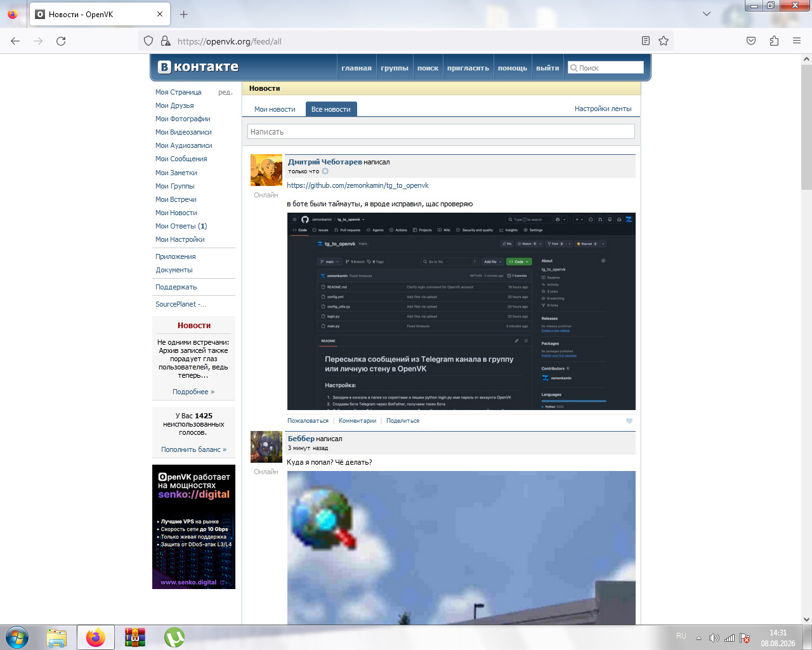Click the RU language indicator

click(x=681, y=636)
